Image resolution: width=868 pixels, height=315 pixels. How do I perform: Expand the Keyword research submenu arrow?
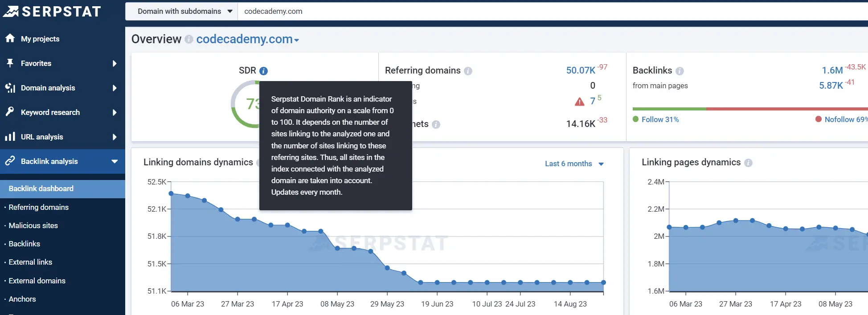pos(115,112)
